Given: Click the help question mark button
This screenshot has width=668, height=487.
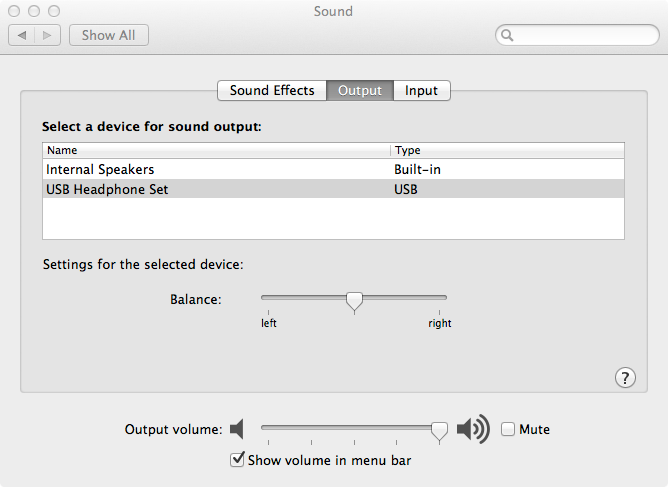Looking at the screenshot, I should (625, 377).
